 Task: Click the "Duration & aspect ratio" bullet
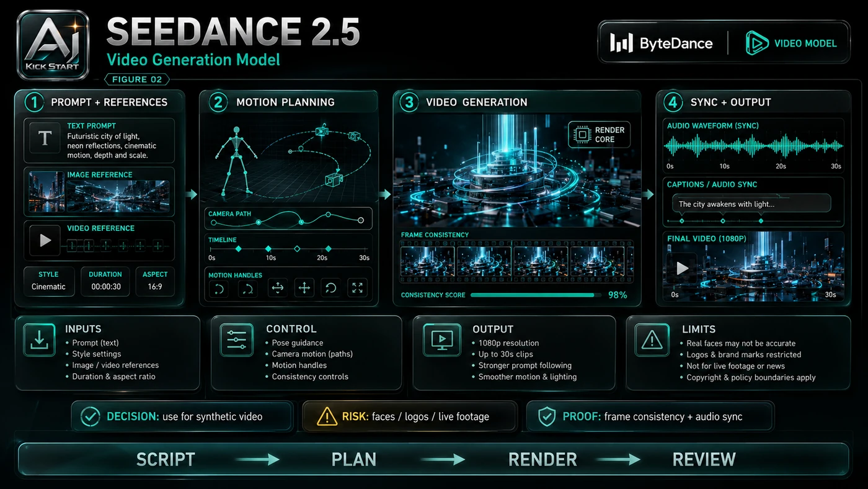click(113, 377)
